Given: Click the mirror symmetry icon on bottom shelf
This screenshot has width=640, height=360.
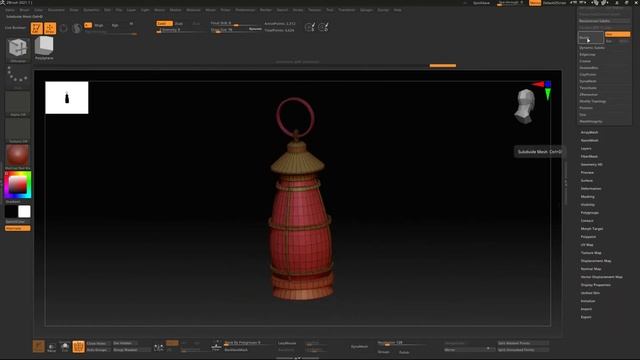Looking at the screenshot, I should [158, 347].
